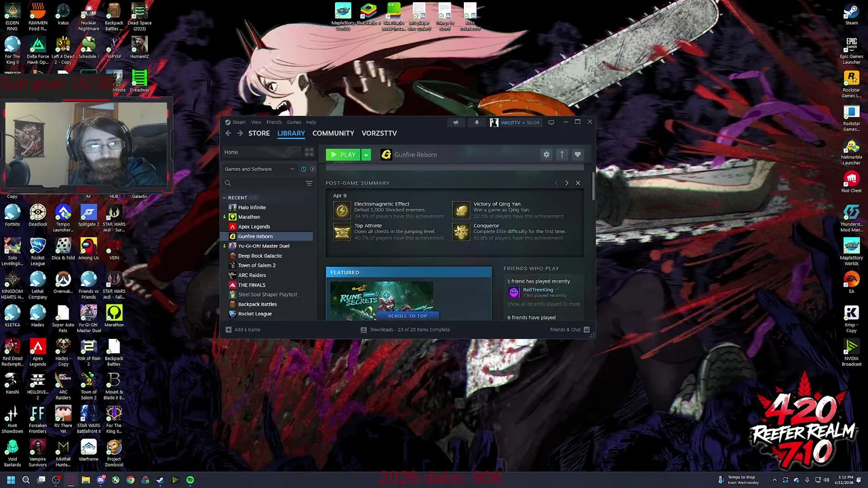868x488 pixels.
Task: Click the Steam library content scrollbar
Action: coord(593,184)
